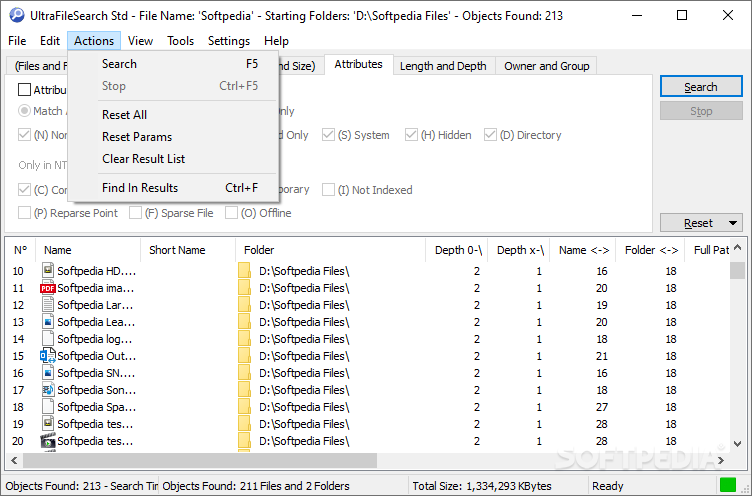The image size is (752, 496).
Task: Click the folder icon in row 18
Action: (245, 407)
